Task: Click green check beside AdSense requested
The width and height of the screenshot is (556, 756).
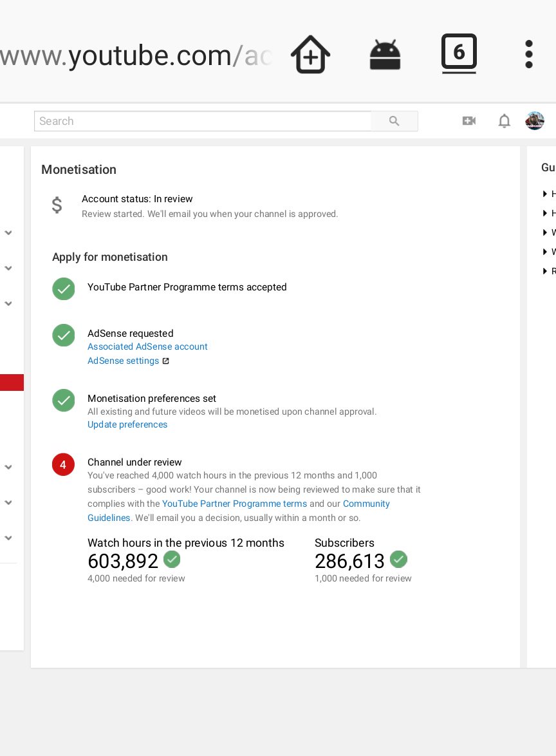Action: (64, 335)
